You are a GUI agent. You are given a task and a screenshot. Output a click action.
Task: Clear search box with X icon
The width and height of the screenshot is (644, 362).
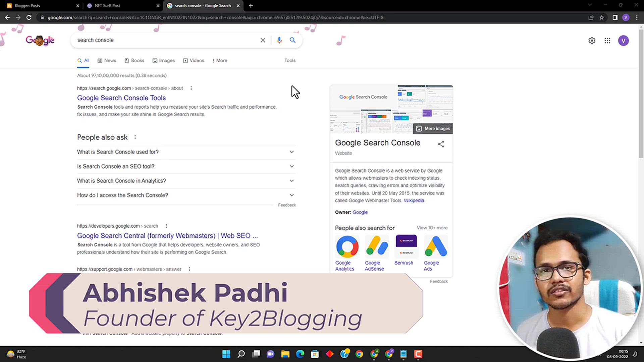point(263,40)
